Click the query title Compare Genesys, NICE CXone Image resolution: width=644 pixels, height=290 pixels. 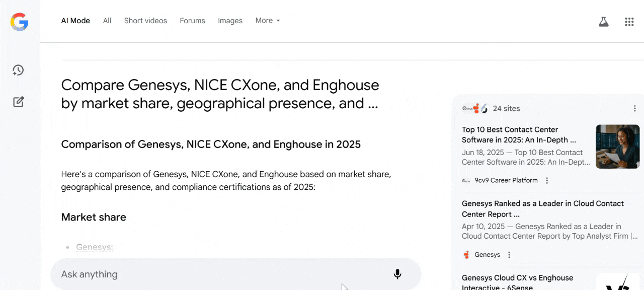[x=220, y=94]
